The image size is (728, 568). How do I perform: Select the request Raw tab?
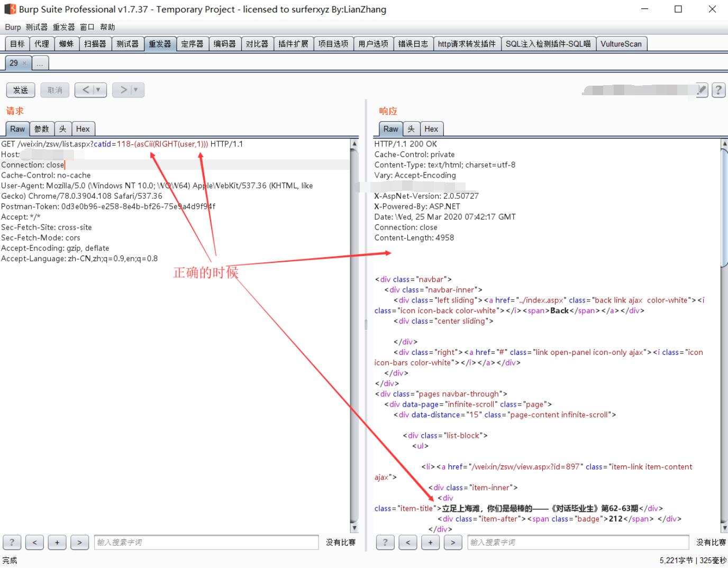click(x=17, y=129)
